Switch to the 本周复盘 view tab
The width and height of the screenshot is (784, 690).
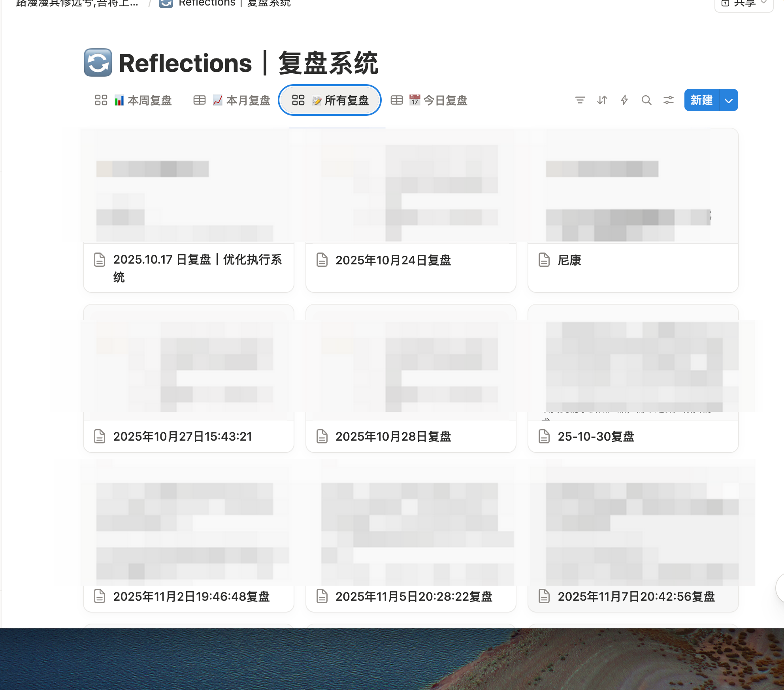click(150, 100)
